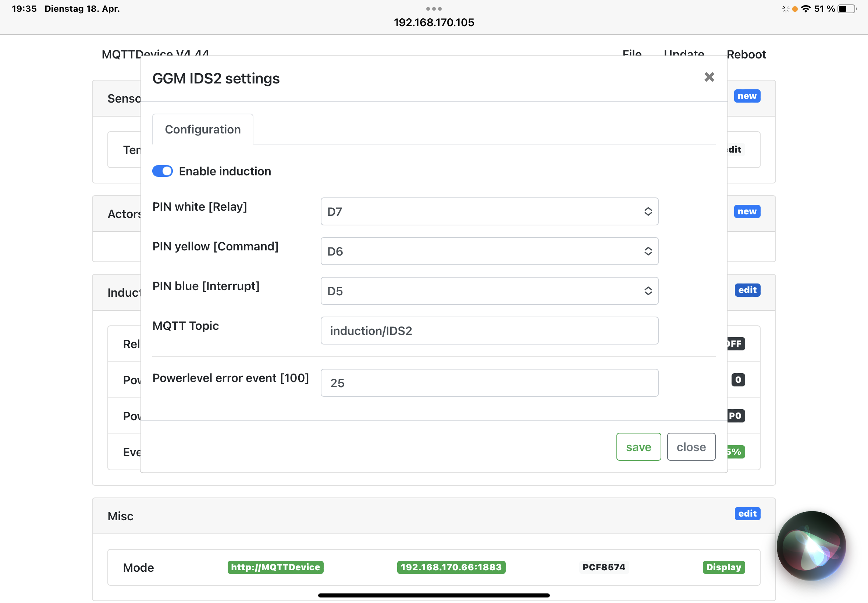This screenshot has width=868, height=603.
Task: Tap the battery icon in the status bar
Action: coord(846,9)
